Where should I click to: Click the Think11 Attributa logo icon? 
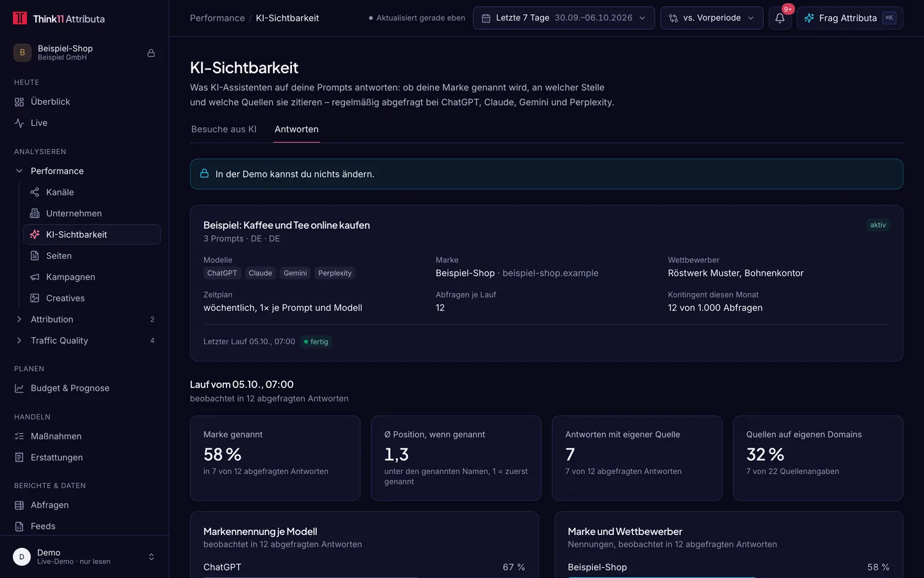(20, 18)
